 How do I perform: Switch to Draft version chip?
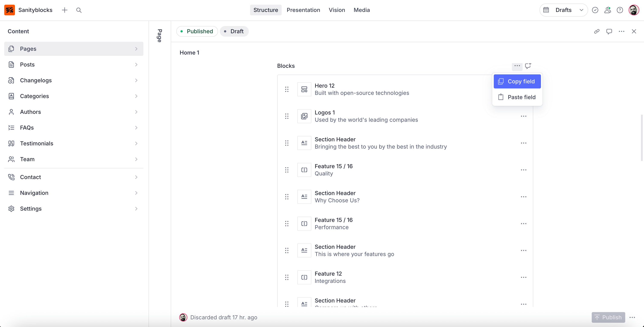(x=234, y=32)
